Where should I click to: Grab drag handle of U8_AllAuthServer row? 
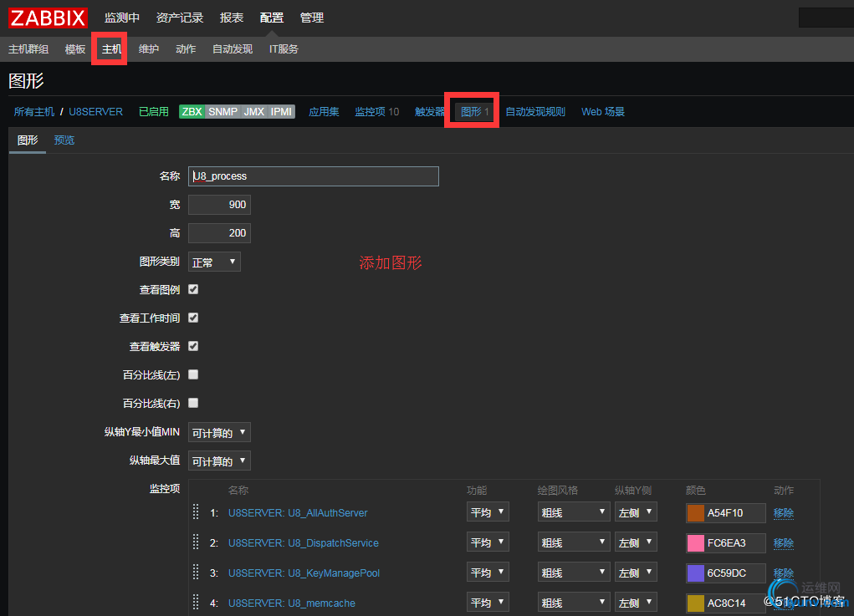pos(196,512)
